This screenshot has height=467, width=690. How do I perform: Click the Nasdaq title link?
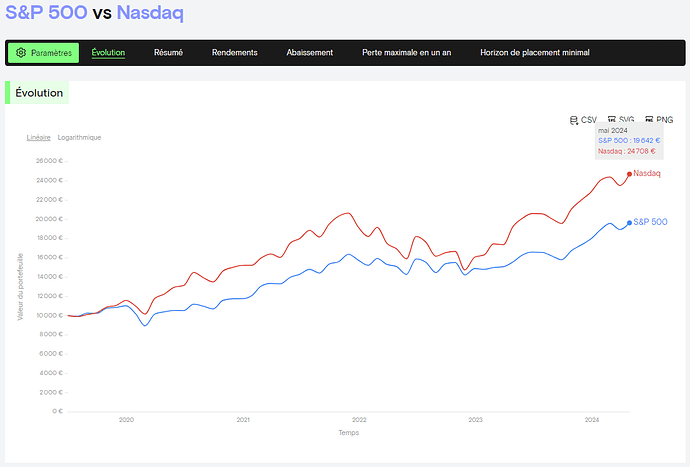[x=150, y=12]
